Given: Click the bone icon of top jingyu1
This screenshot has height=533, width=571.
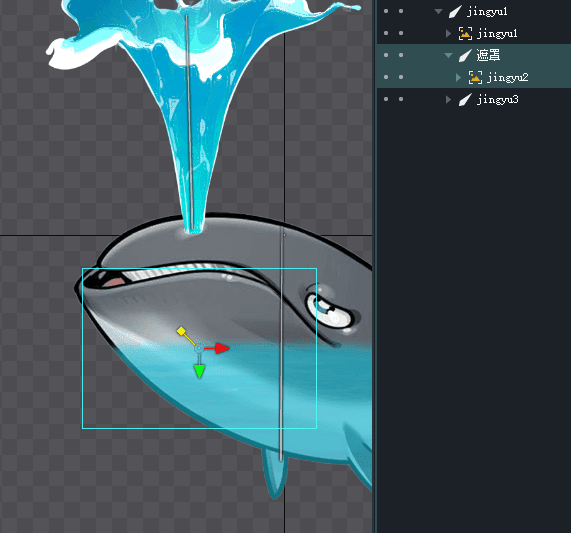Looking at the screenshot, I should point(455,12).
